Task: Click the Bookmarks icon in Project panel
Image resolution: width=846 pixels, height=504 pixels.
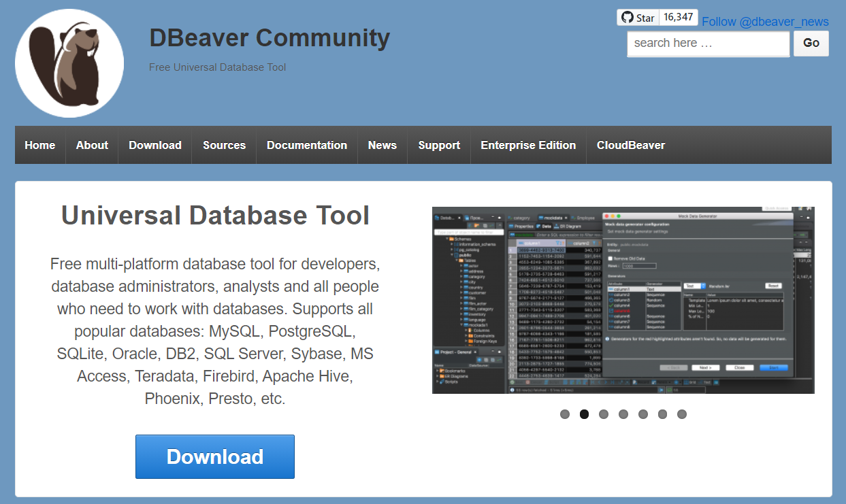Action: click(442, 369)
